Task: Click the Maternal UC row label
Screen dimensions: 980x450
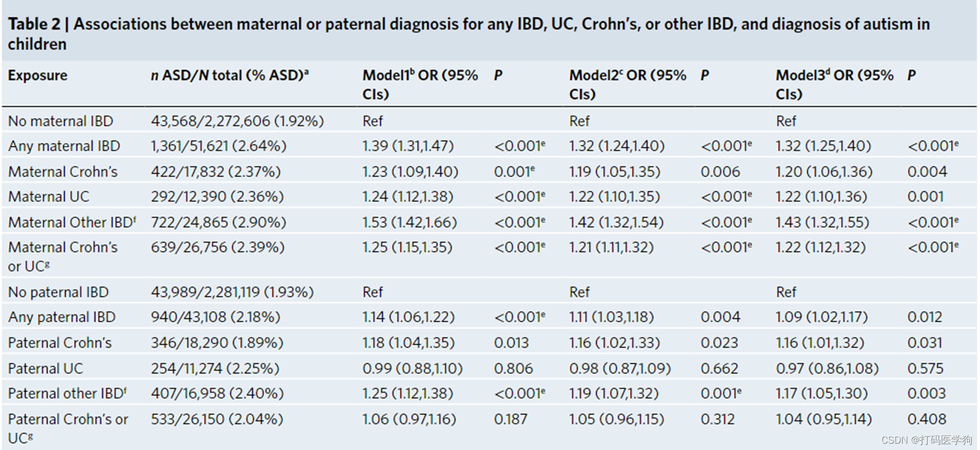Action: click(x=49, y=197)
